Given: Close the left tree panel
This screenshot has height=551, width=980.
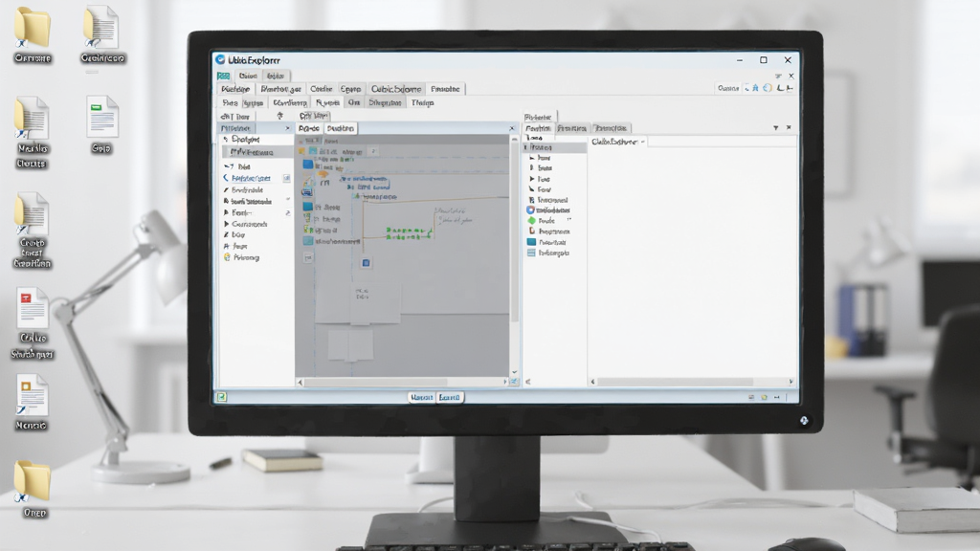Looking at the screenshot, I should coord(287,128).
